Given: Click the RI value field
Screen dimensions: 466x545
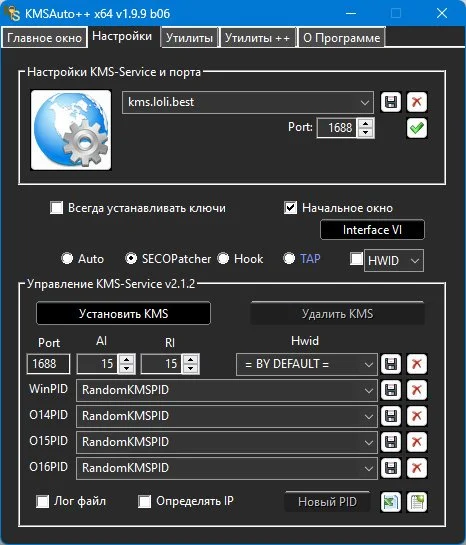Looking at the screenshot, I should point(162,364).
